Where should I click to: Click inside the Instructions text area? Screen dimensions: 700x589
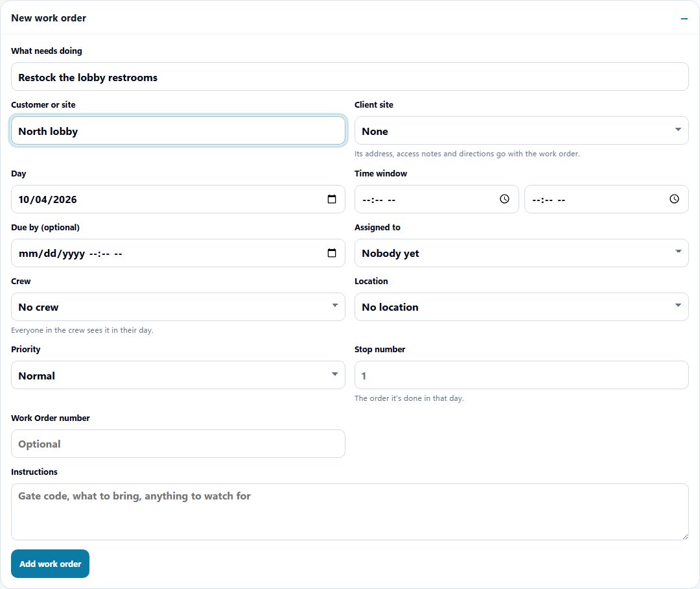(x=350, y=512)
